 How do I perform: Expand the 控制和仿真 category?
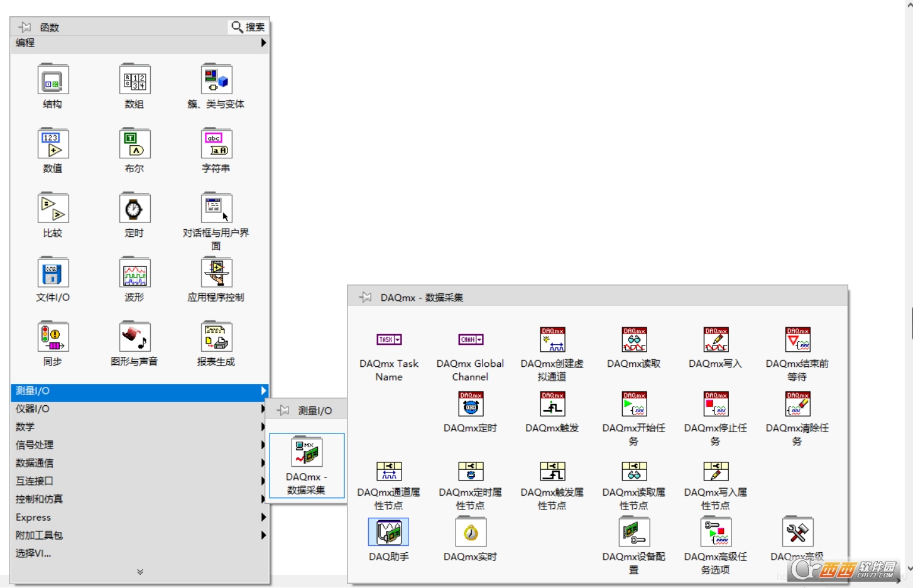tap(139, 499)
